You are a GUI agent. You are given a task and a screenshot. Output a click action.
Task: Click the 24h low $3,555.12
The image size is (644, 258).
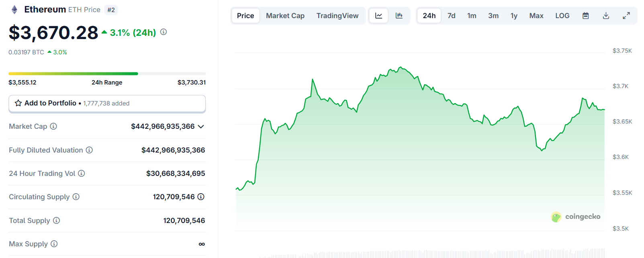22,83
